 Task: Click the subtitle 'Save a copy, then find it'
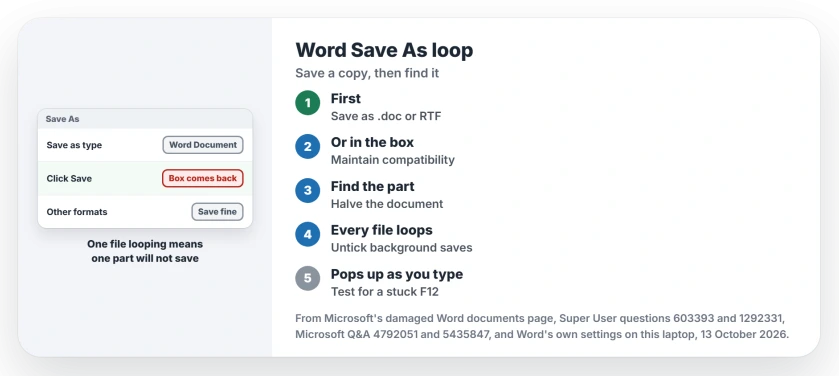(367, 73)
